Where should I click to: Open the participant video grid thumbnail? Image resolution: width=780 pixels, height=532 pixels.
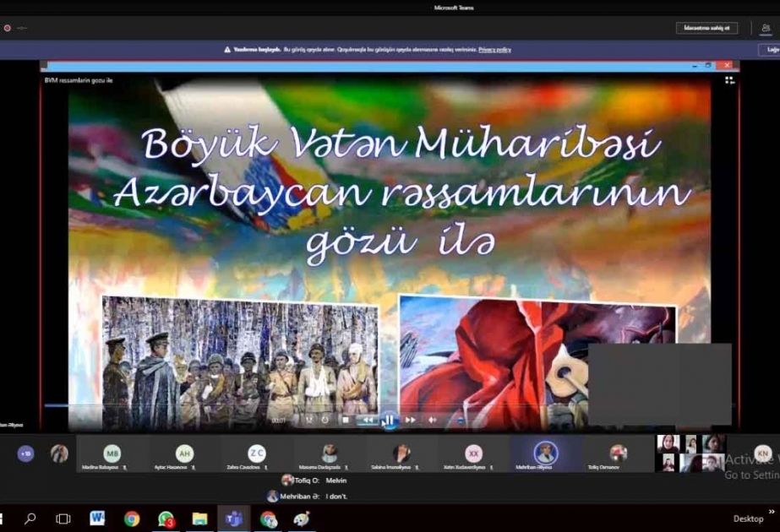click(x=691, y=453)
